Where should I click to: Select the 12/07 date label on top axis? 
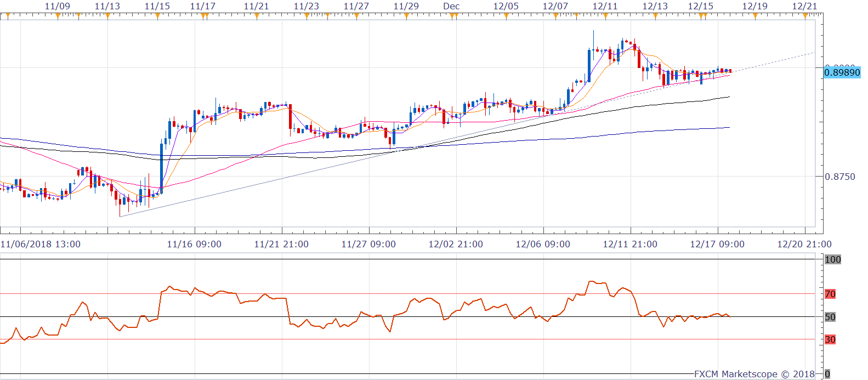point(555,6)
